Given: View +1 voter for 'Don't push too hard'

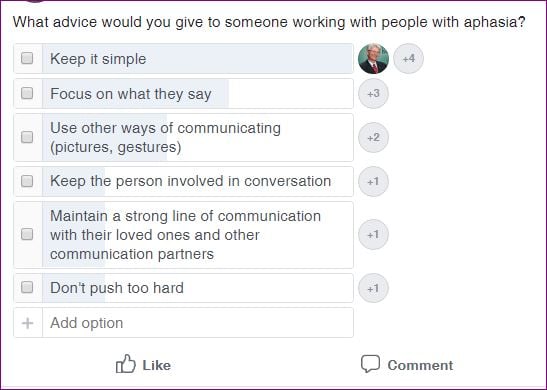Looking at the screenshot, I should point(373,288).
